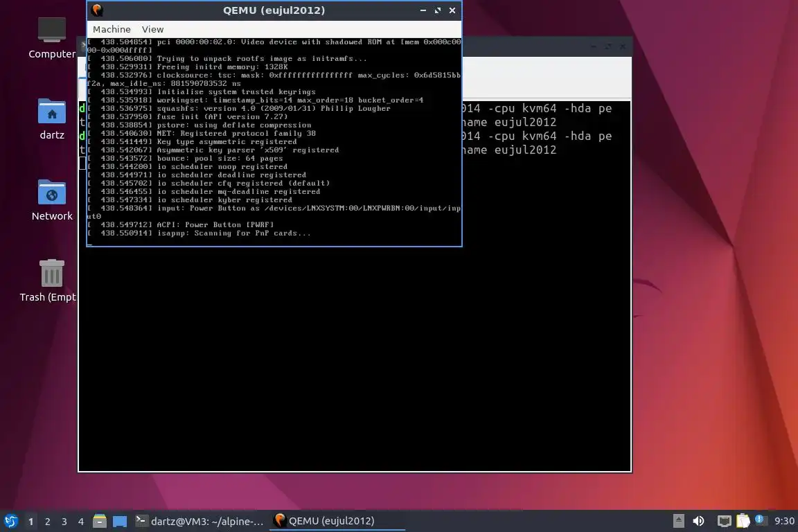Screen dimensions: 798x532
Task: Click the 'isapnp: Scanning for PnP cards...' line
Action: pos(199,233)
